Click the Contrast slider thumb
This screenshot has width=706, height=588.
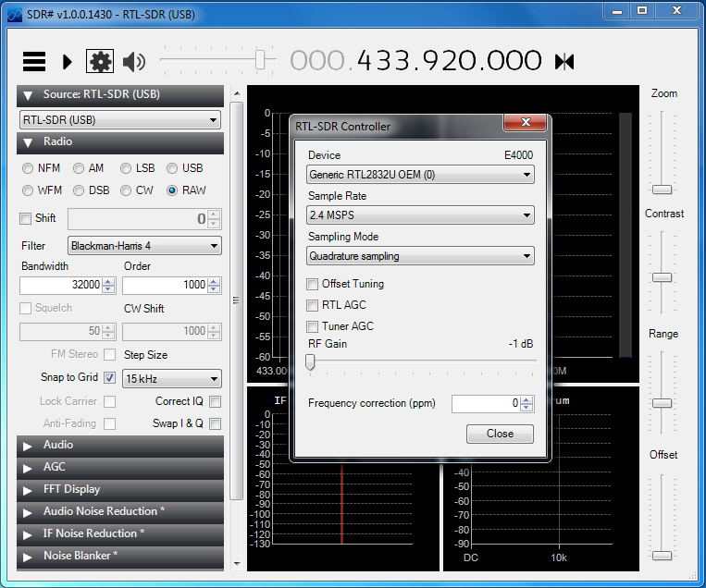662,277
